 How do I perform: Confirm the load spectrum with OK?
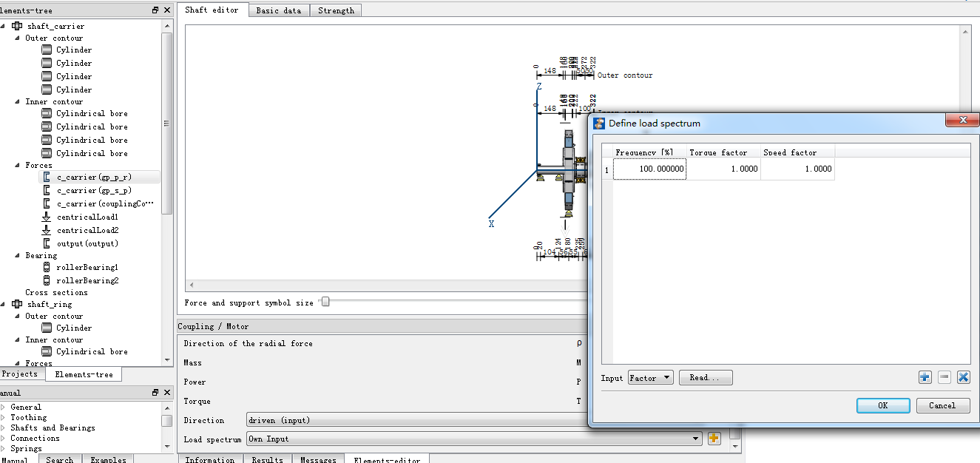(883, 405)
